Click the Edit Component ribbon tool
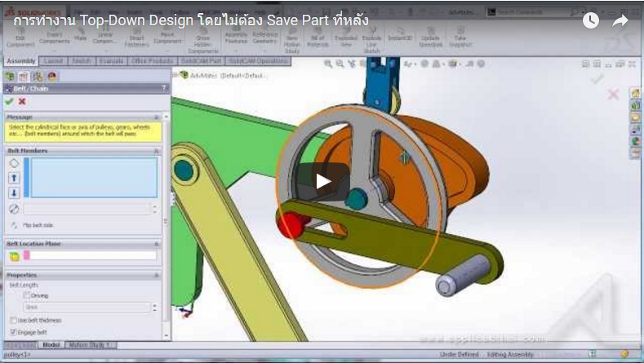The height and width of the screenshot is (363, 644). click(x=20, y=38)
